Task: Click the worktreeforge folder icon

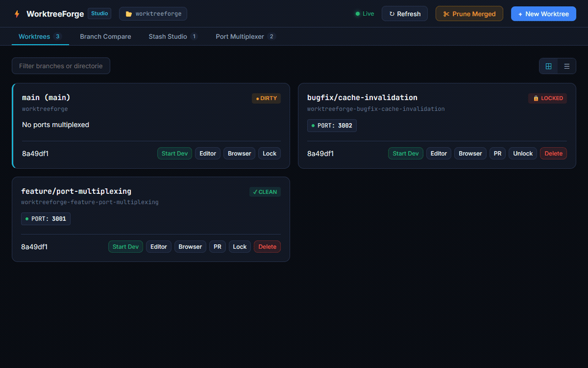Action: pos(129,14)
